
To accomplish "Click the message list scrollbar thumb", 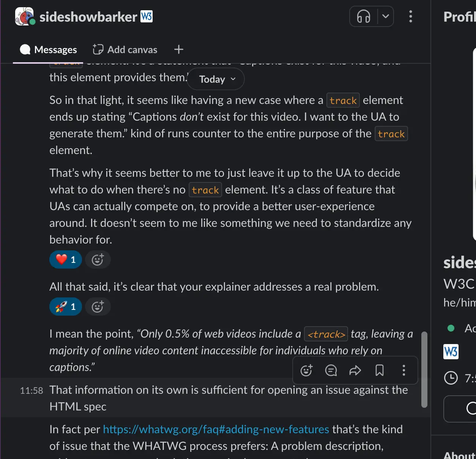I will [424, 370].
